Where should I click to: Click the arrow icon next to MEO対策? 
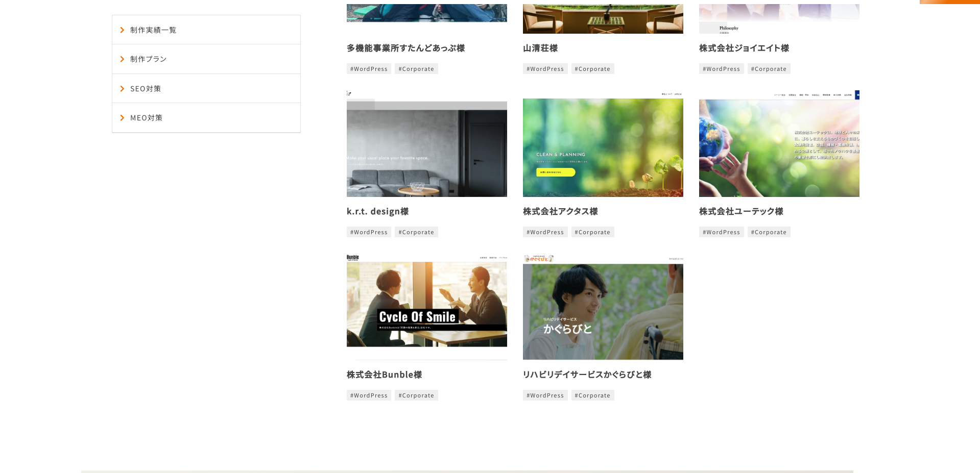[x=122, y=117]
